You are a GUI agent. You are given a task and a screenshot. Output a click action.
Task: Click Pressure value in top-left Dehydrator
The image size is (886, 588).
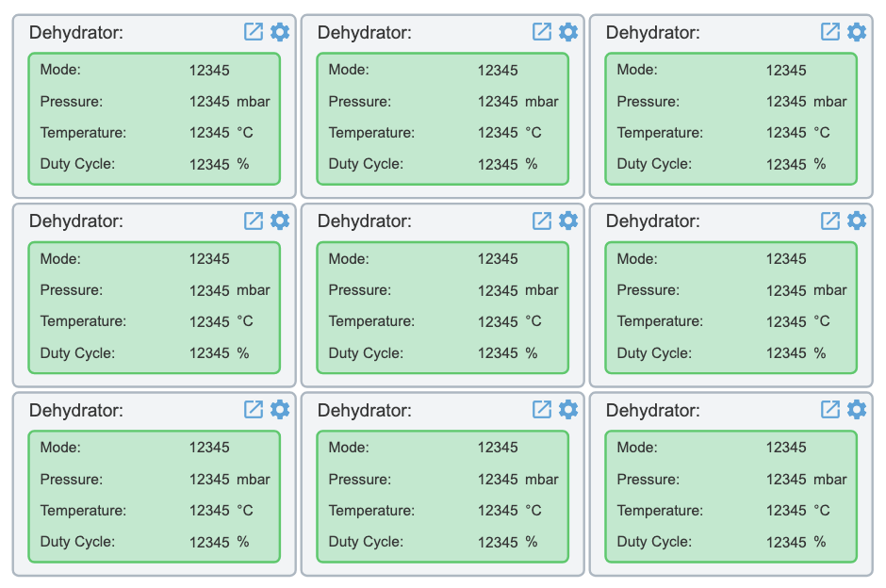click(x=209, y=102)
